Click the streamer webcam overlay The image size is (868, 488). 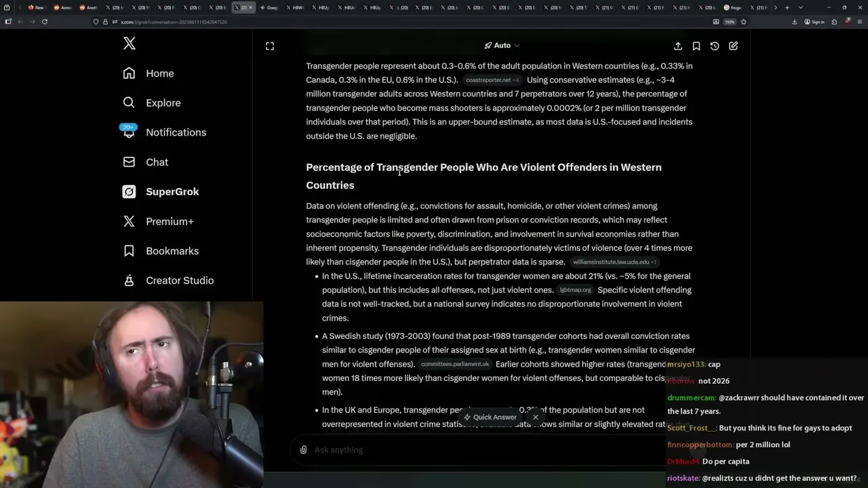coord(132,394)
